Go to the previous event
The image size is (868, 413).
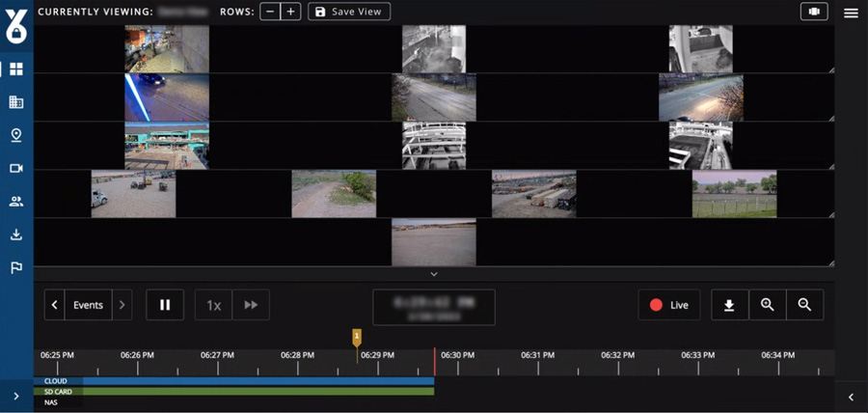pos(54,305)
